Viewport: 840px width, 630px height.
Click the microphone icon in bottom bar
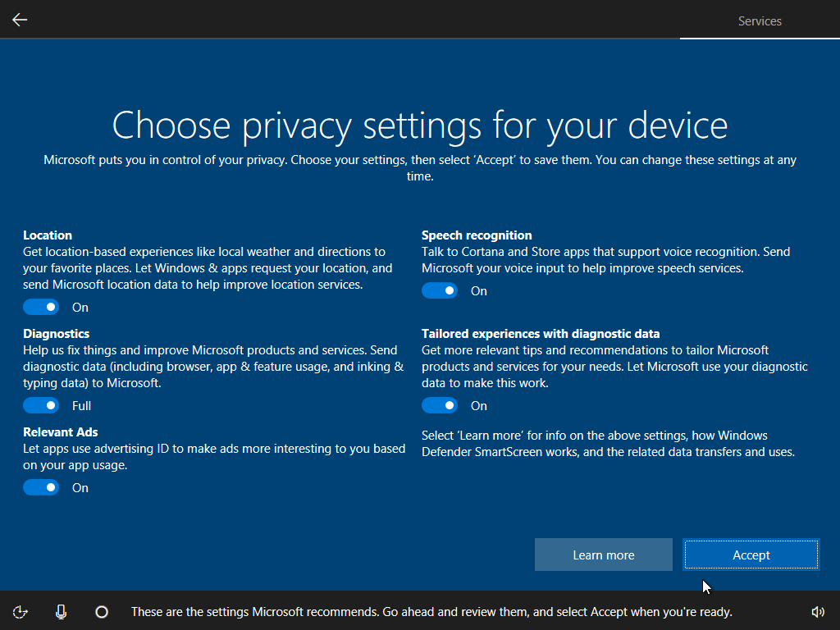click(x=61, y=611)
